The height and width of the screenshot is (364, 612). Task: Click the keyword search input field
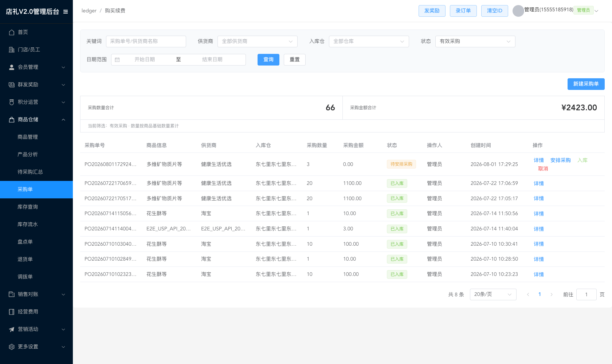click(x=146, y=41)
